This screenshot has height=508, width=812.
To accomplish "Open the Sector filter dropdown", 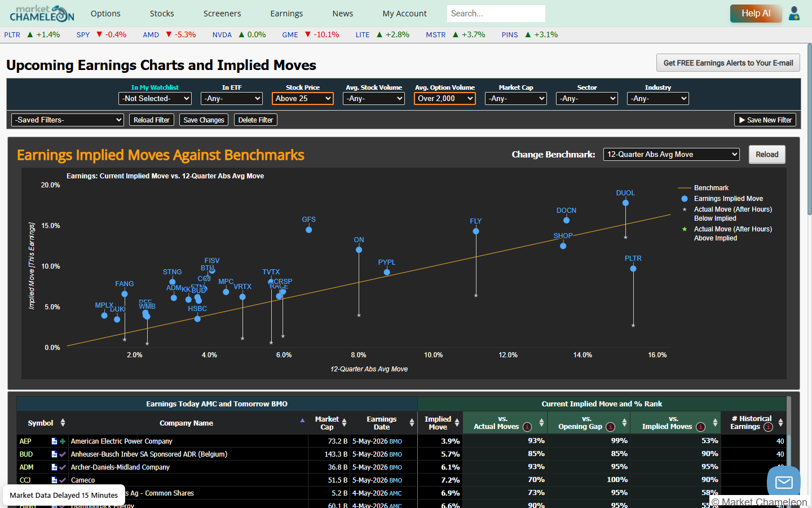I will 587,98.
